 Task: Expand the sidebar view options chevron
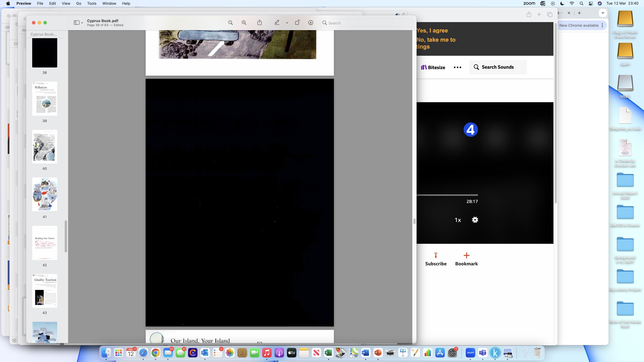click(x=82, y=23)
